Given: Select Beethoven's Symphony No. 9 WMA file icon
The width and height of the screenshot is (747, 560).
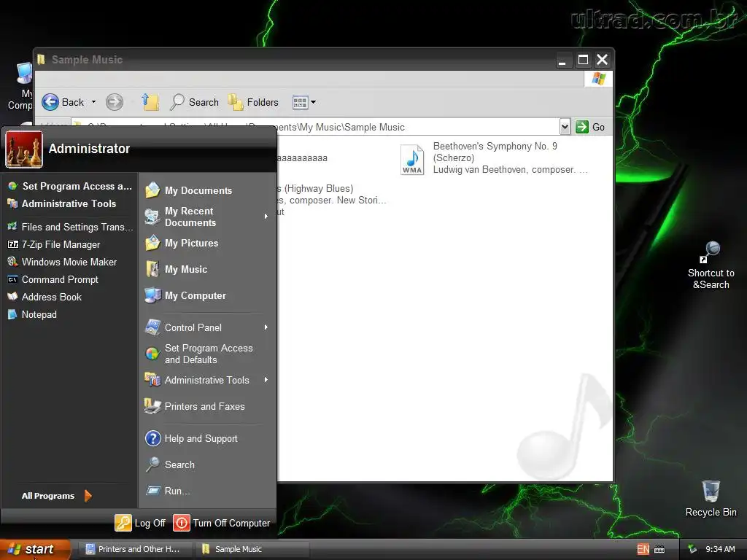Looking at the screenshot, I should (412, 160).
